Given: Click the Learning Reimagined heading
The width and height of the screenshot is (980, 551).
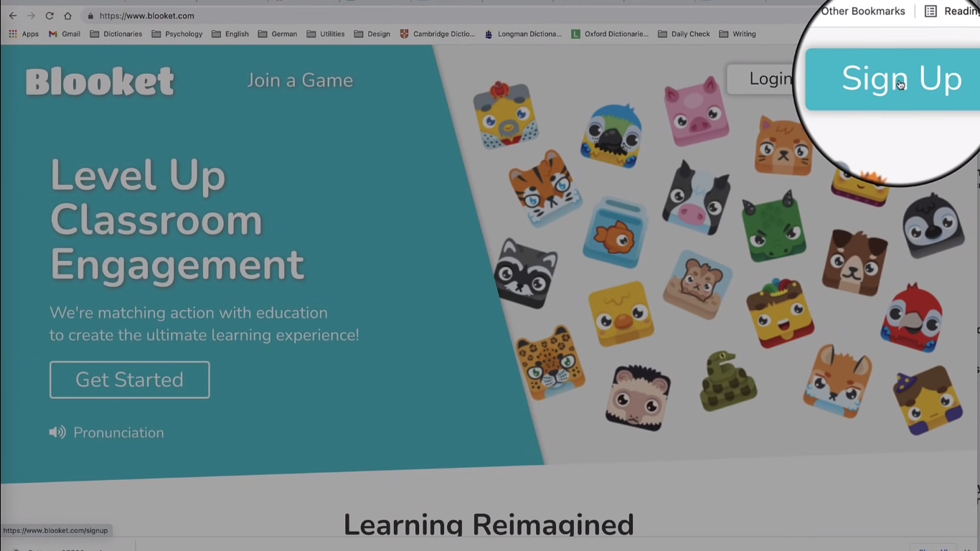Looking at the screenshot, I should 489,524.
